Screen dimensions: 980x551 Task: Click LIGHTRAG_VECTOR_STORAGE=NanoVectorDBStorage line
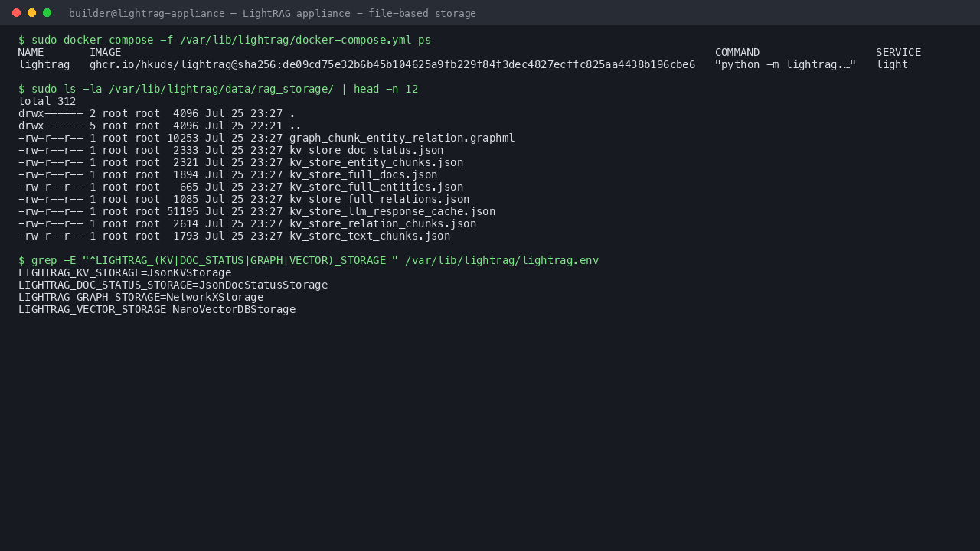coord(157,309)
